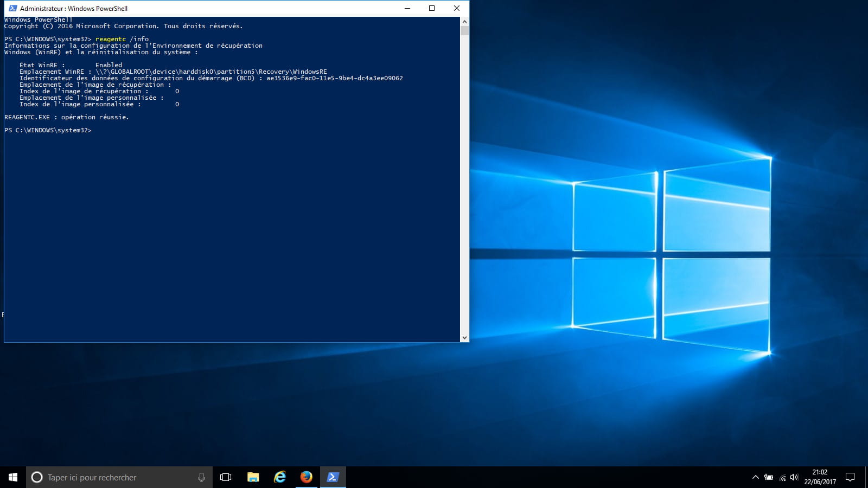Launch File Explorer from the taskbar

253,477
